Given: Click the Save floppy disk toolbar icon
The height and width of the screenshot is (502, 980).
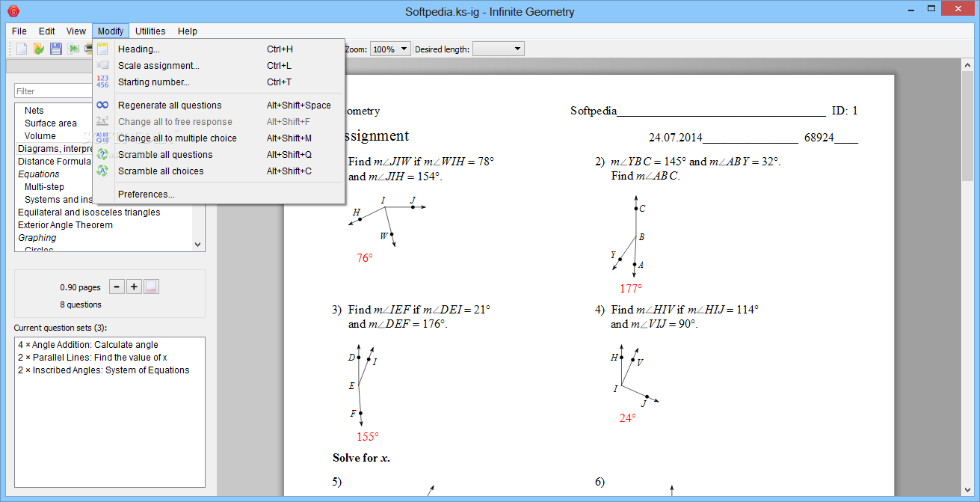Looking at the screenshot, I should pyautogui.click(x=56, y=49).
